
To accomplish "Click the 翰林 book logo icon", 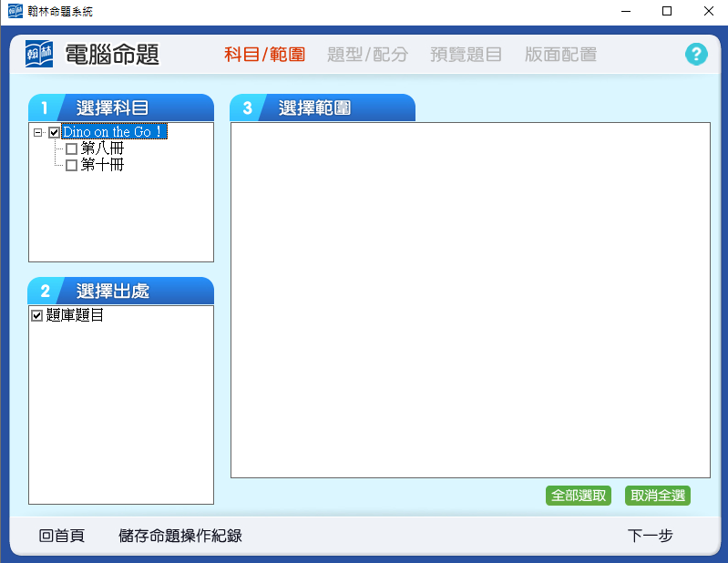I will [x=39, y=55].
